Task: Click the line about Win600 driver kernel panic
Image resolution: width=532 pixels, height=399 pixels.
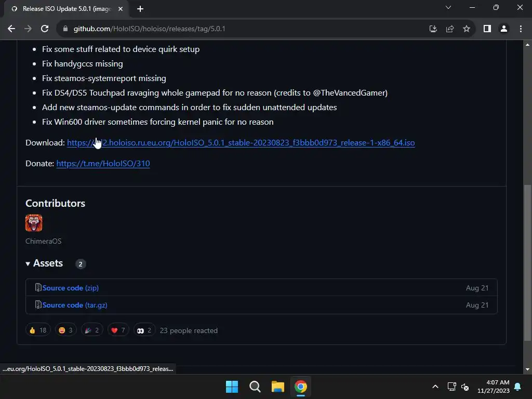Action: [158, 122]
